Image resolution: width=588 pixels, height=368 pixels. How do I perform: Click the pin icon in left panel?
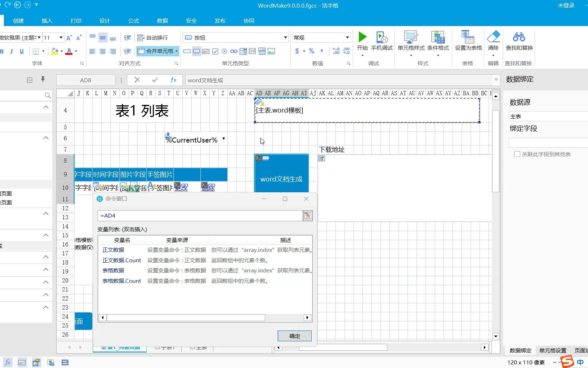point(43,80)
